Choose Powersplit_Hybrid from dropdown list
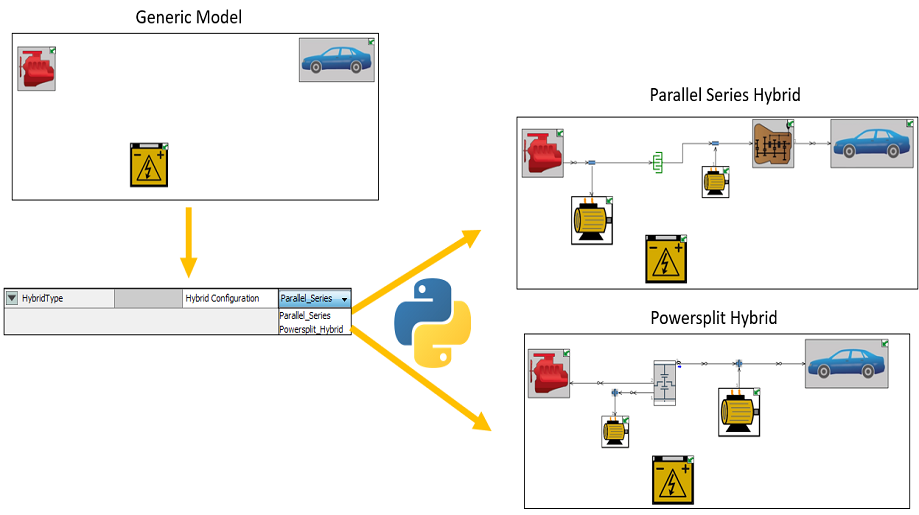The width and height of the screenshot is (919, 515). [311, 329]
